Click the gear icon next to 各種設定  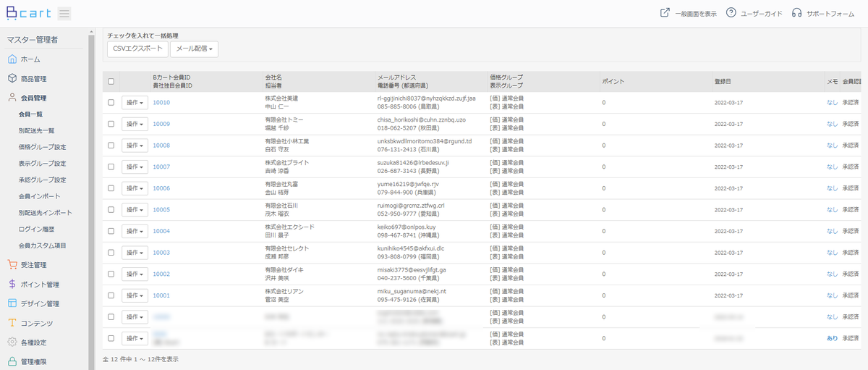coord(12,342)
